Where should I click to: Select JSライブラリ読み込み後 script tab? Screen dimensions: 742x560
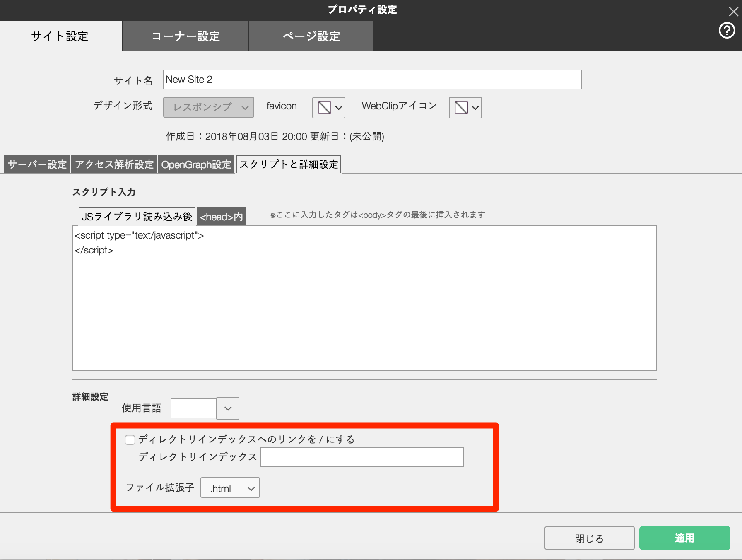137,216
